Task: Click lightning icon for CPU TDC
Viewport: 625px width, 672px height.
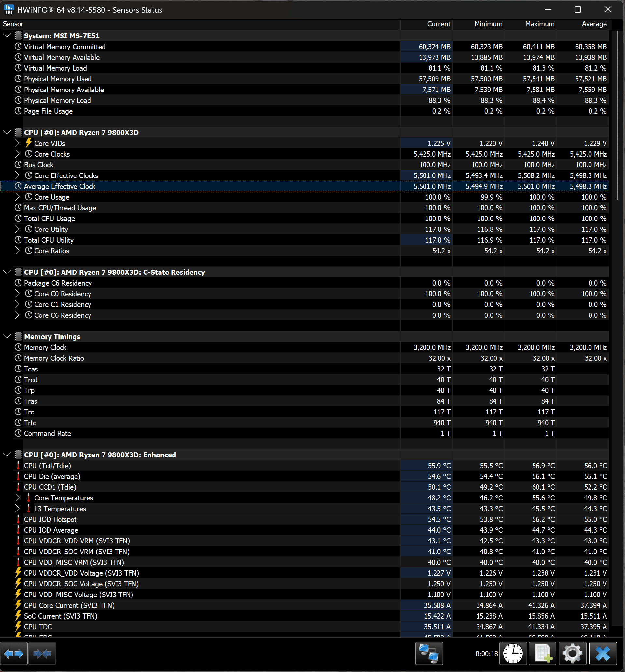Action: (18, 627)
